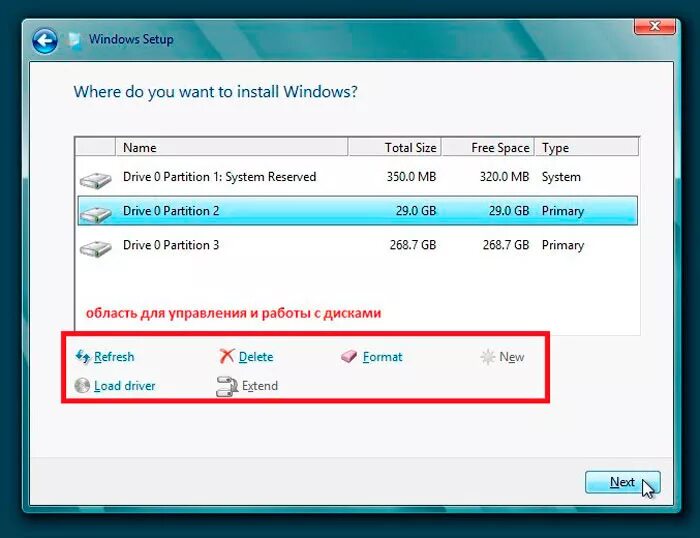Go back with the blue arrow button

[45, 41]
